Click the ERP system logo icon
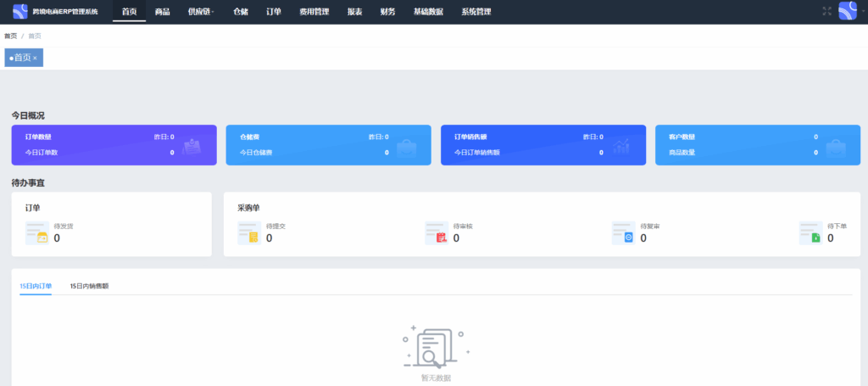 point(20,11)
